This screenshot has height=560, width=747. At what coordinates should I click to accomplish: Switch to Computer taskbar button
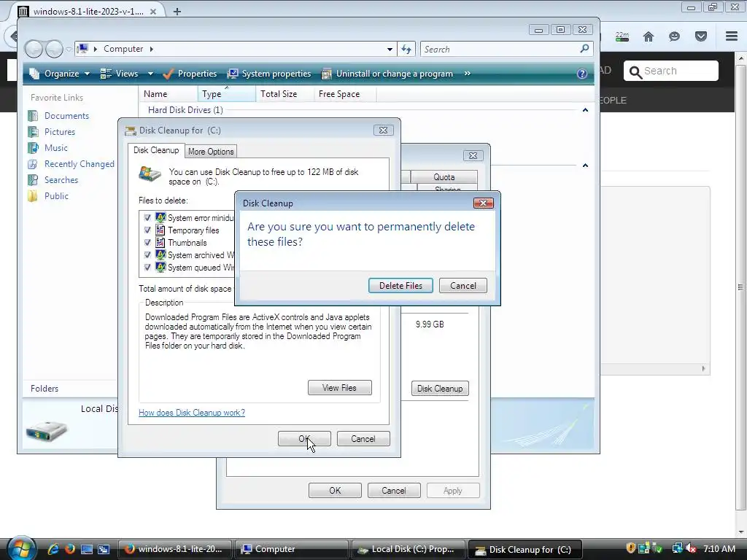pyautogui.click(x=293, y=549)
